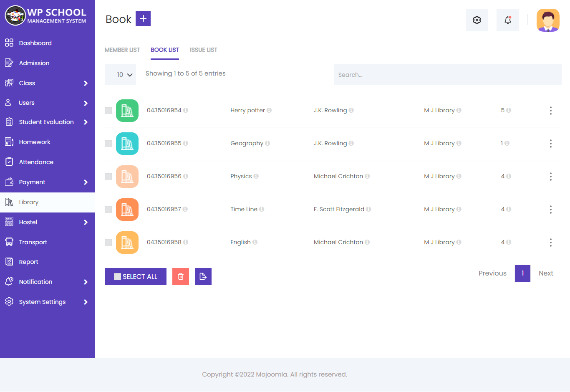Click M J Library in the English row
The height and width of the screenshot is (392, 570).
pos(439,242)
